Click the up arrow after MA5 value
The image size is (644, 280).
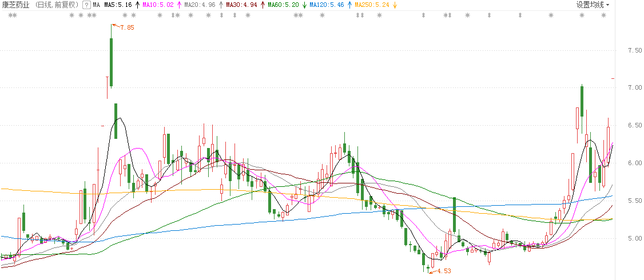point(137,5)
